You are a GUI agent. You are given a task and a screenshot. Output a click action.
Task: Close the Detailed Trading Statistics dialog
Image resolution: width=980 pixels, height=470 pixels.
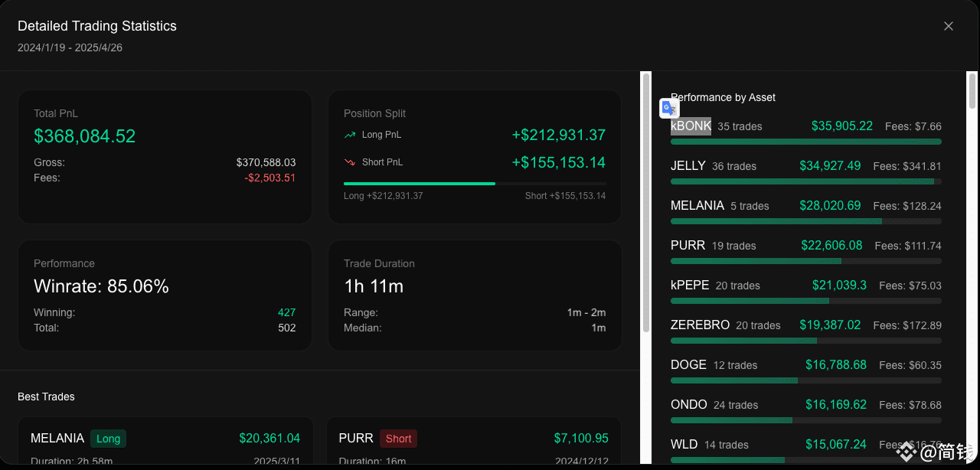[x=948, y=26]
